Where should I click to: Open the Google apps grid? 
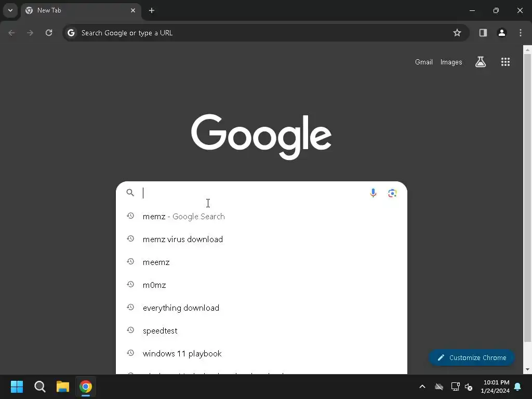506,62
